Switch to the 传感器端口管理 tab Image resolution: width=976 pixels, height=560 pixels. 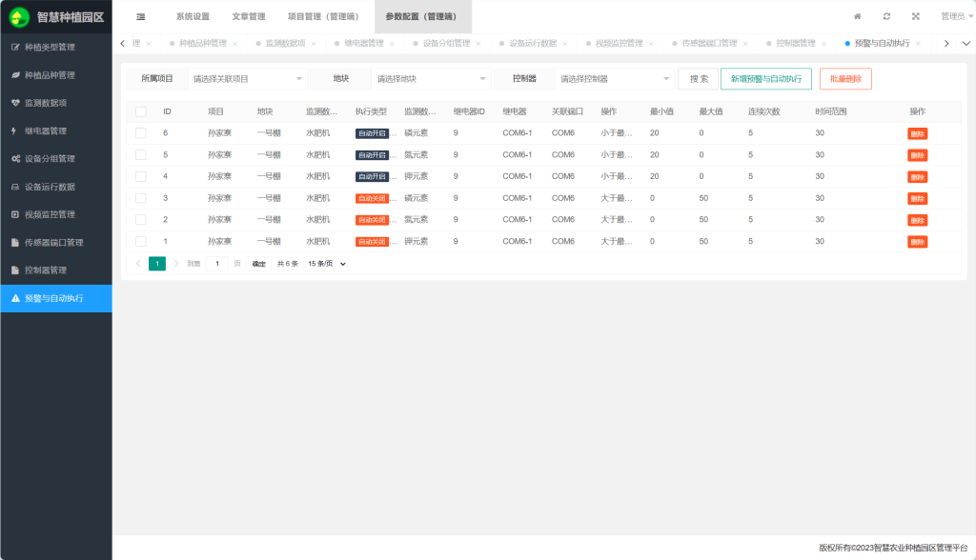pyautogui.click(x=709, y=44)
